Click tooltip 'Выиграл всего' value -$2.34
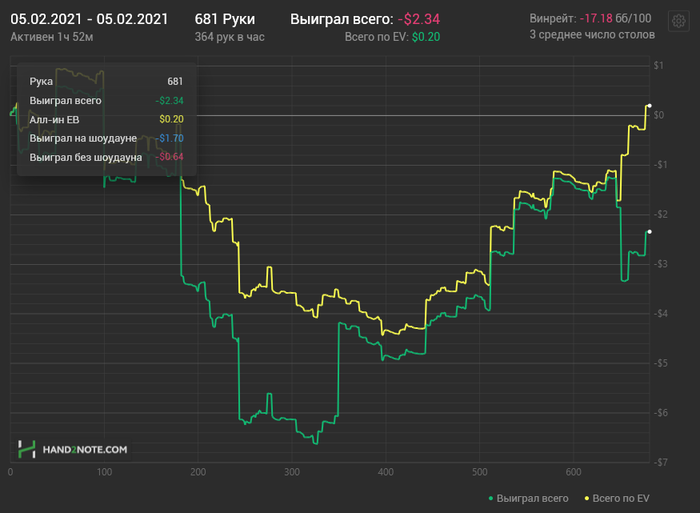Viewport: 700px width, 513px height. tap(170, 100)
